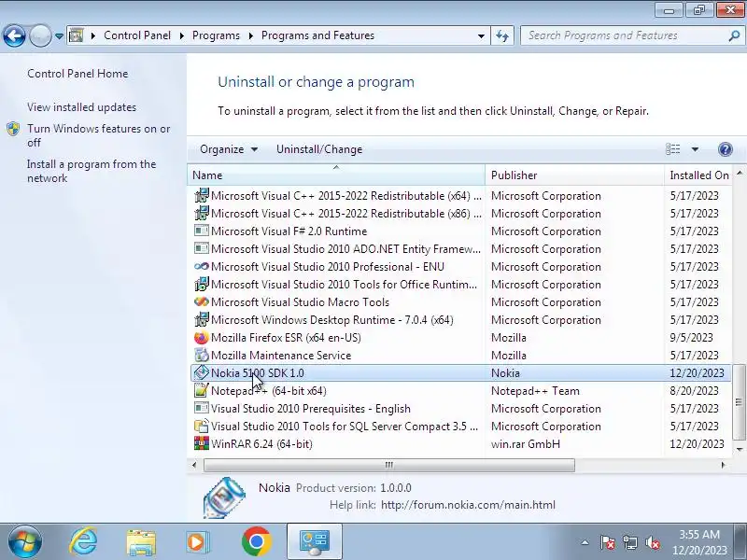Click the Back navigation arrow button

point(14,35)
